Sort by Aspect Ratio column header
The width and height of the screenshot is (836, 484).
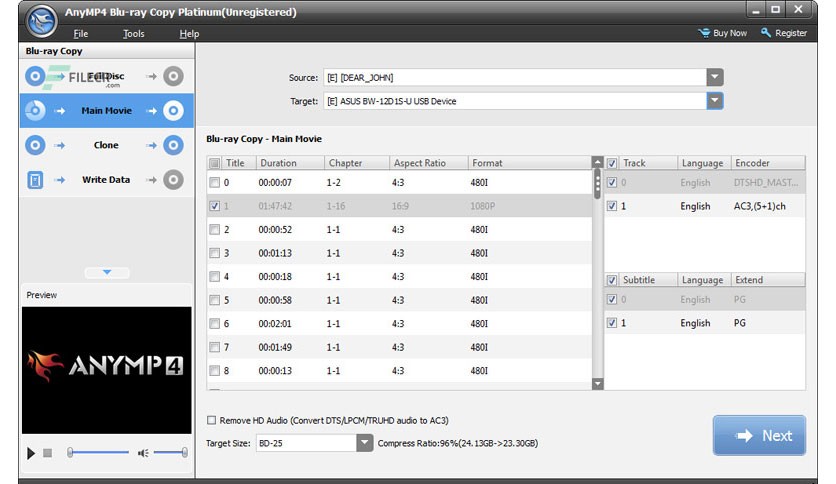click(x=429, y=163)
